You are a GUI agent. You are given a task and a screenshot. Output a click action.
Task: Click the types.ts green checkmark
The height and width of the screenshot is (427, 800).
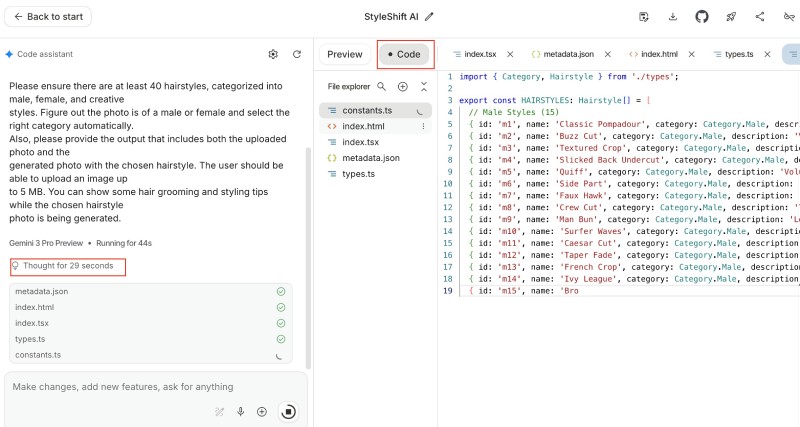pyautogui.click(x=281, y=339)
